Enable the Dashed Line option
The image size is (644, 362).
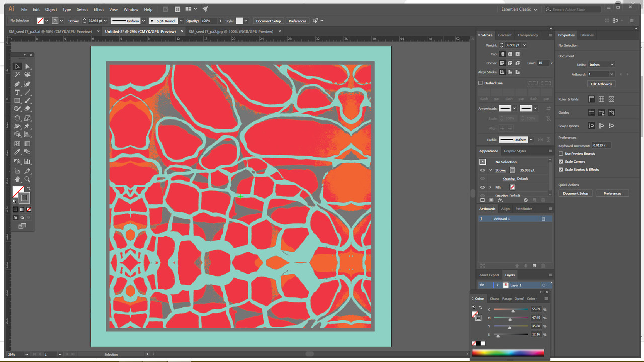tap(480, 83)
